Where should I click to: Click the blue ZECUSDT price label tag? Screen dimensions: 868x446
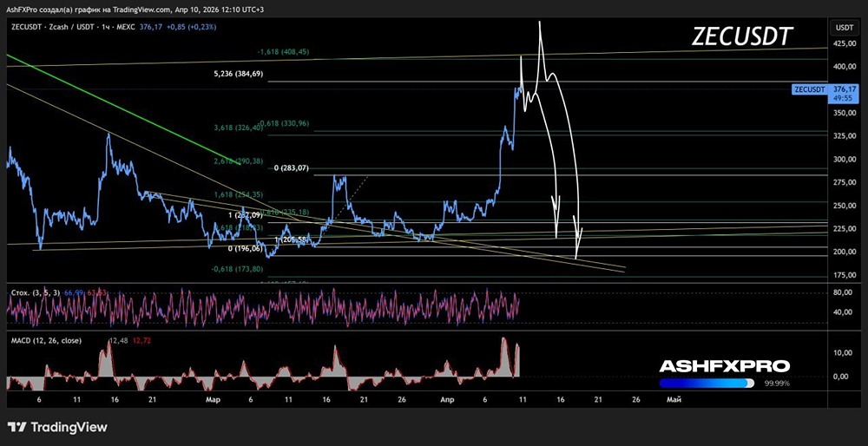coord(809,89)
